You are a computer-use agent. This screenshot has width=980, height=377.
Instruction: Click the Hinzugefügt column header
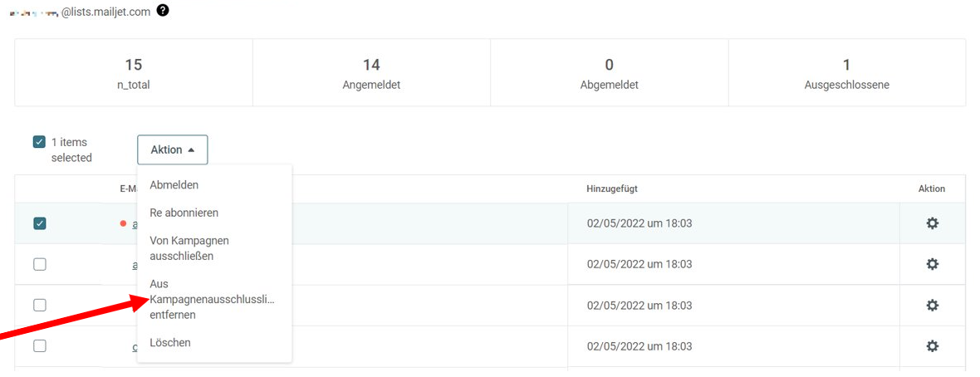[612, 188]
